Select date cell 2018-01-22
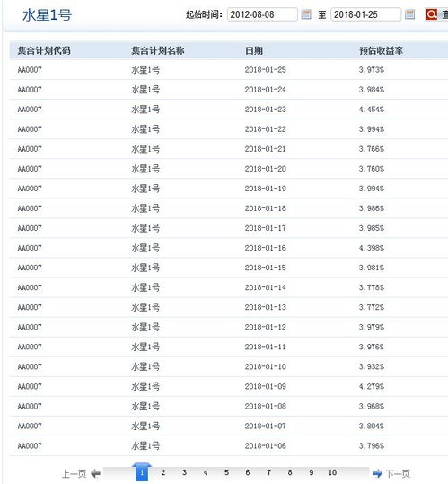 pos(266,129)
